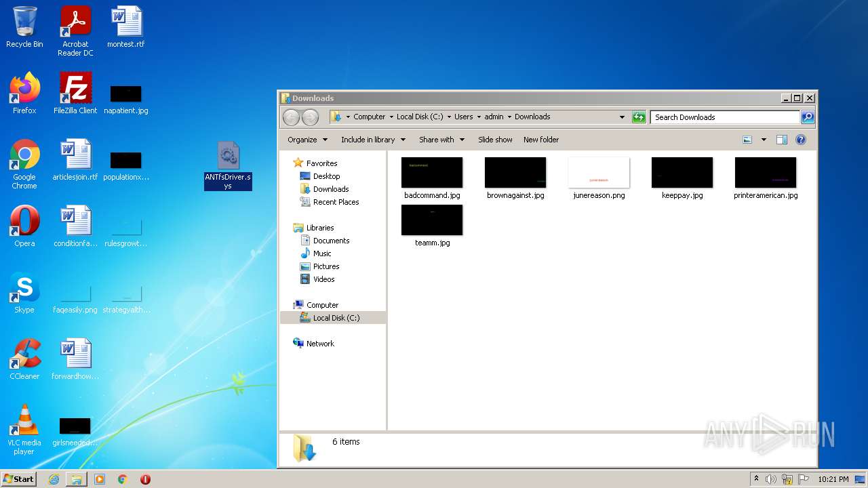Select Local Disk (C:) in navigation pane

333,318
